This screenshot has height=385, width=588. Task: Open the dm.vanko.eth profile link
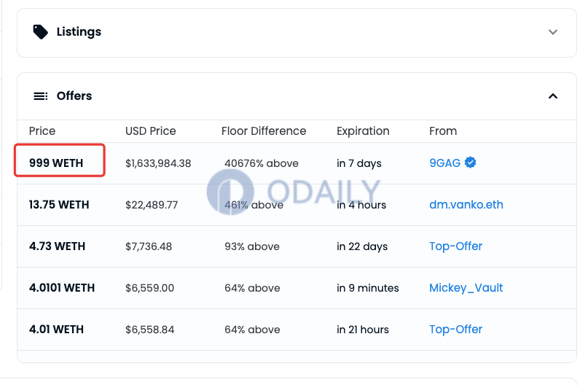(x=466, y=204)
